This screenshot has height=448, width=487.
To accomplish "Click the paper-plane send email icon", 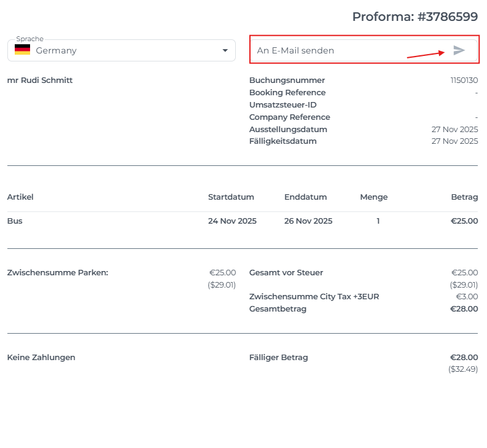I will pyautogui.click(x=459, y=50).
